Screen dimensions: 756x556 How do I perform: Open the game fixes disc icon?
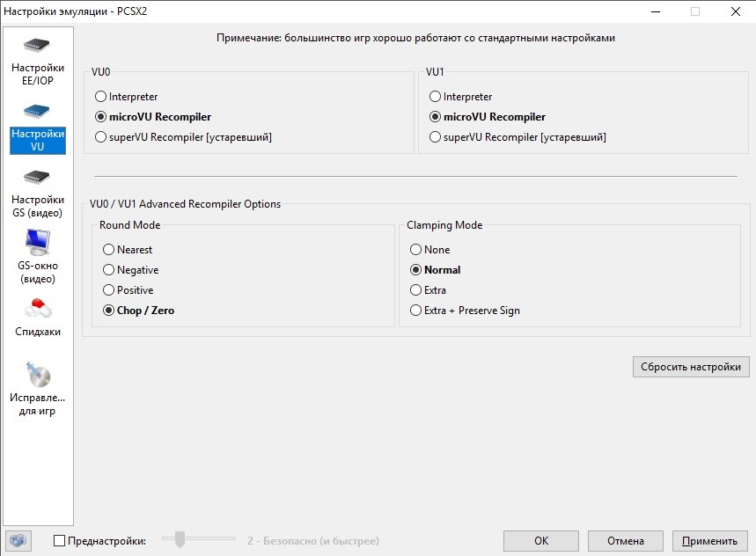[37, 375]
